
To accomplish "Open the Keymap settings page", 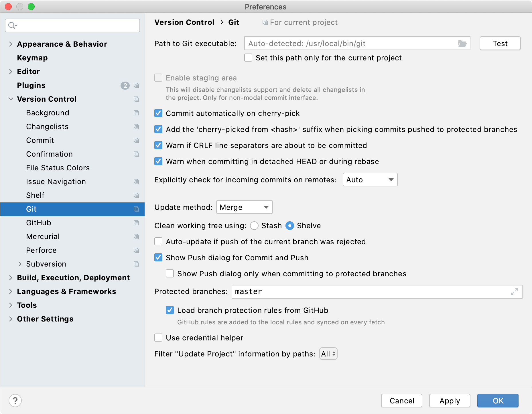I will point(32,58).
